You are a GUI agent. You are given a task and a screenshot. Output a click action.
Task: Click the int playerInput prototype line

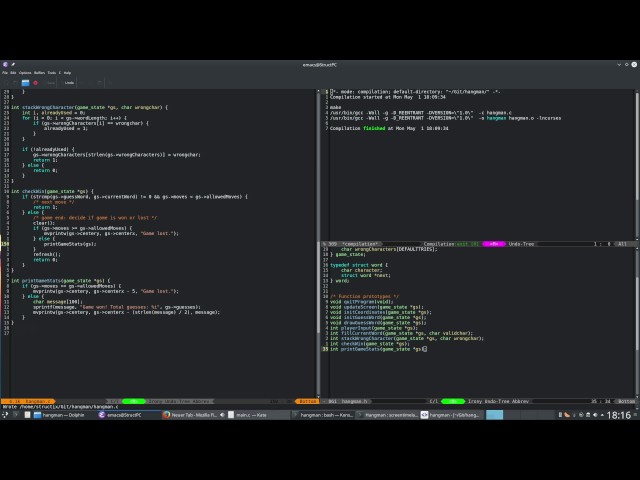click(x=373, y=328)
